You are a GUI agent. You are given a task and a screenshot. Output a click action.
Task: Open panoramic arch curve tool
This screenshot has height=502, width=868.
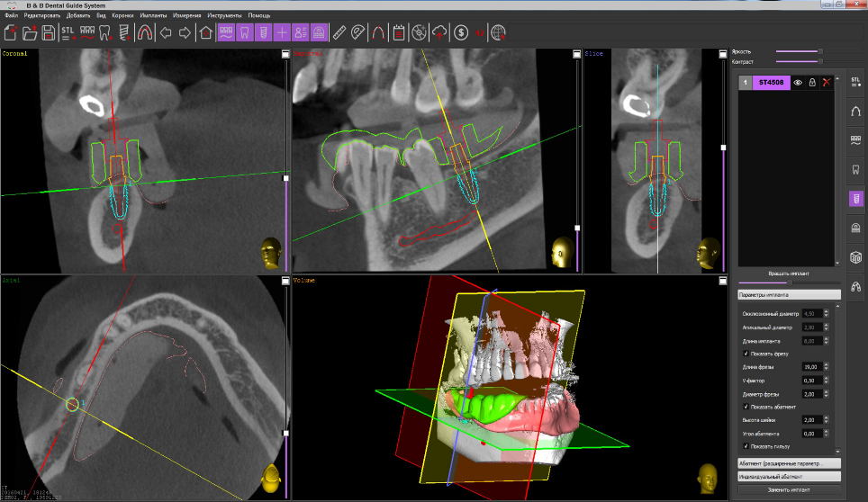click(x=144, y=32)
